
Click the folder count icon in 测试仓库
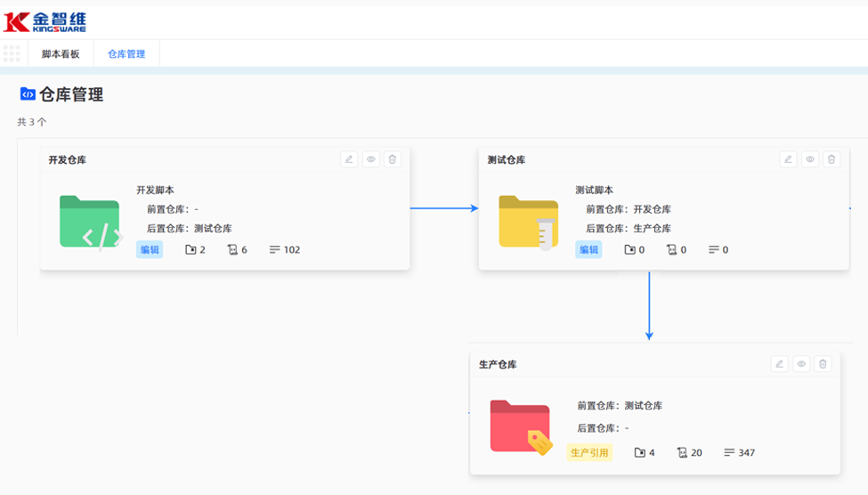pyautogui.click(x=629, y=249)
